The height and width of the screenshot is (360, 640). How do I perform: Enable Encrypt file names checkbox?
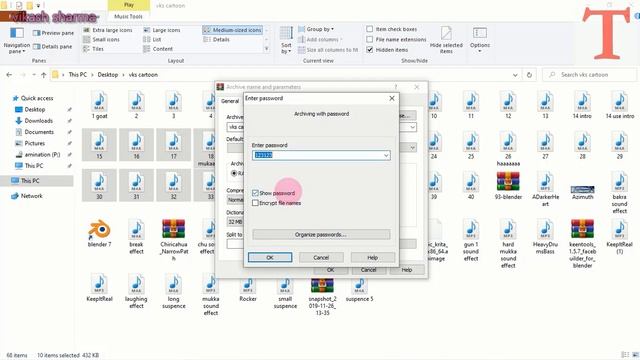coord(256,203)
